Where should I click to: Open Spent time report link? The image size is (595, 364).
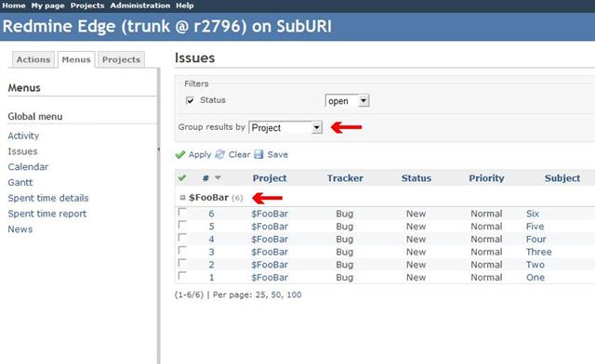coord(47,214)
